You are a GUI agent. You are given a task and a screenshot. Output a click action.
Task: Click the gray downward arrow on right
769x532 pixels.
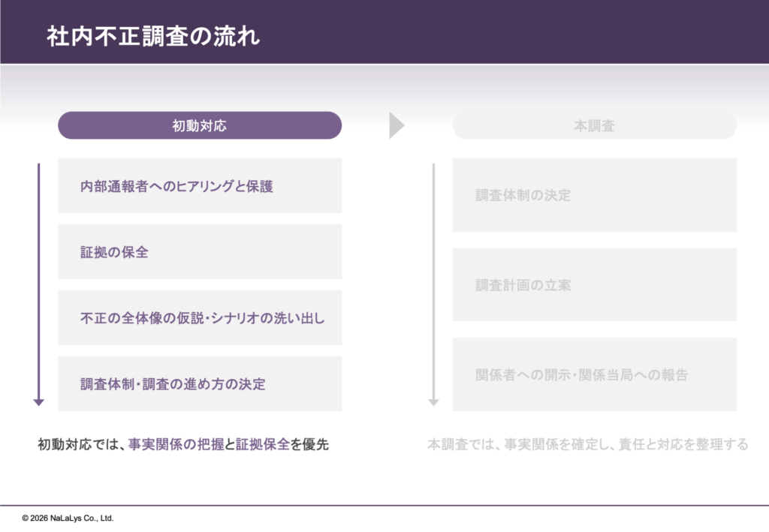[433, 285]
